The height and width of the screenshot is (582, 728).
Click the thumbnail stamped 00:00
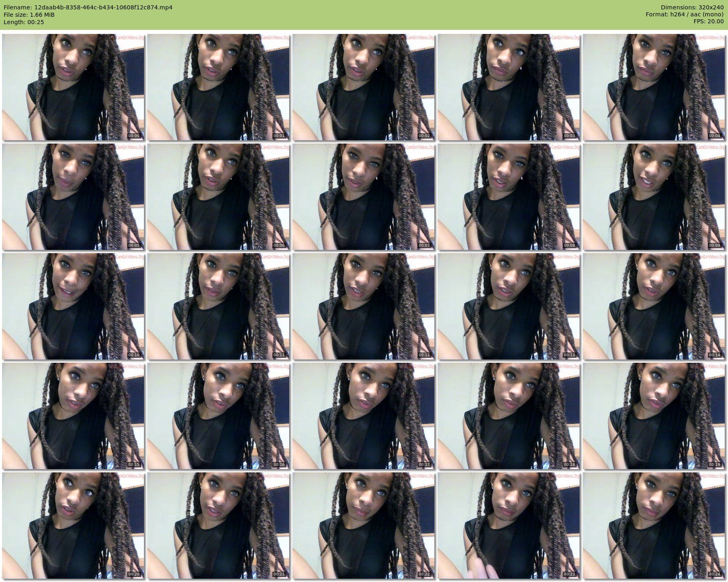[73, 87]
